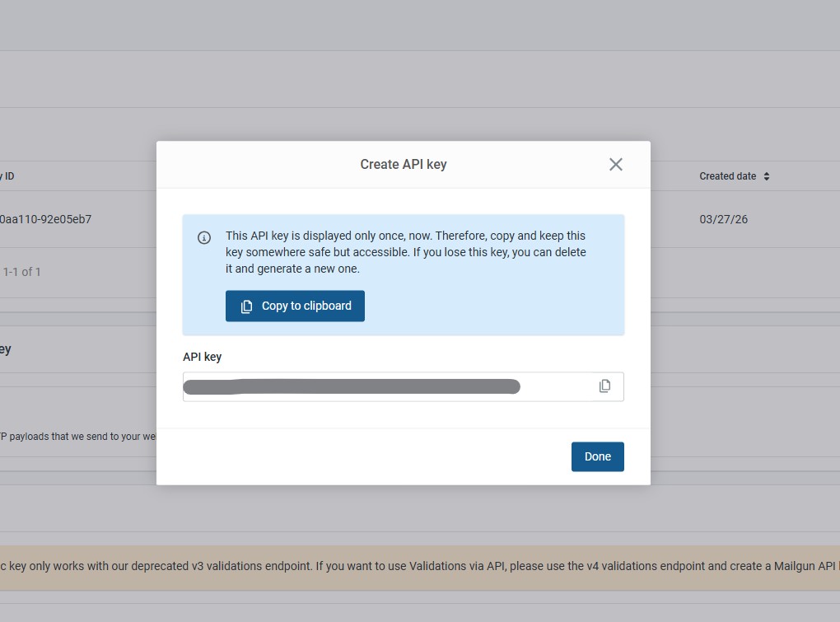Select the key ID ending in 92e05eb7
The image size is (840, 622).
[x=45, y=219]
